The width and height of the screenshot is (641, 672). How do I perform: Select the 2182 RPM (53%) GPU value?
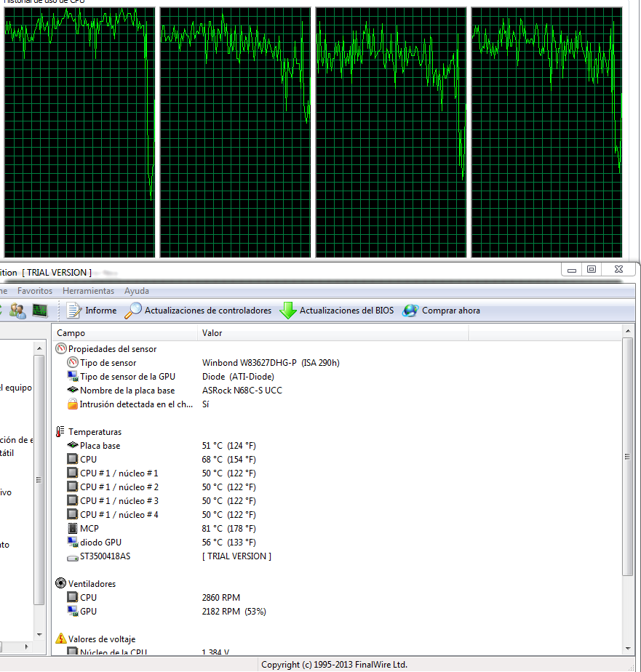[x=234, y=611]
